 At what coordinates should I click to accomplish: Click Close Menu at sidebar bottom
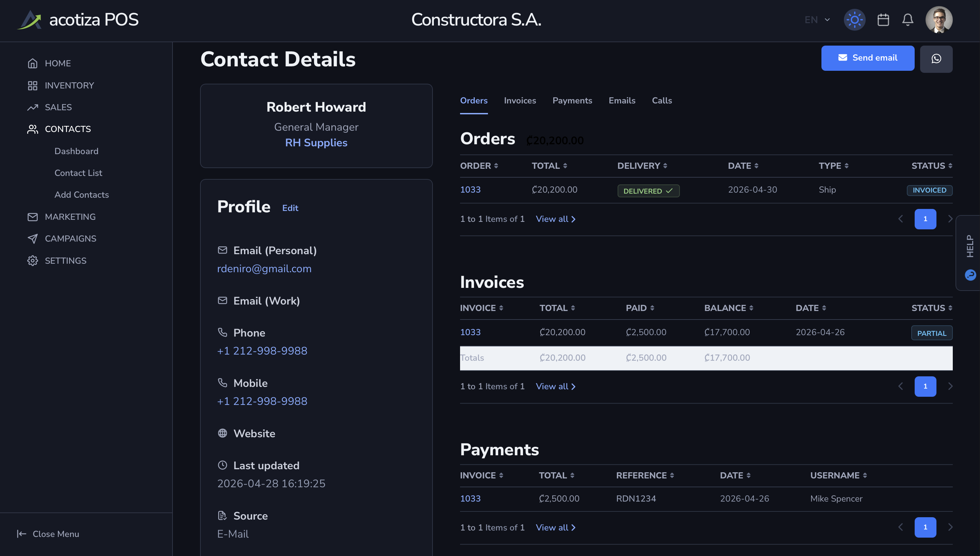[x=48, y=534]
